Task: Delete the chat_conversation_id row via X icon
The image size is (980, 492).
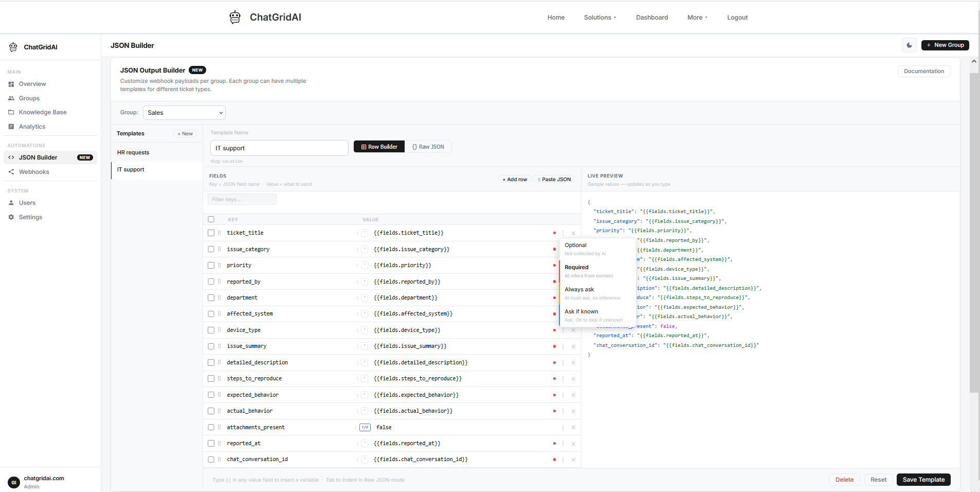Action: 573,460
